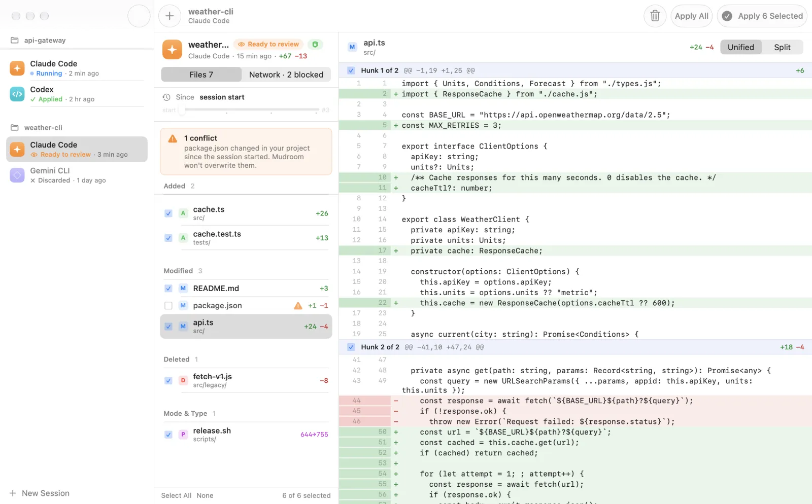The width and height of the screenshot is (812, 504).
Task: Click the Gemini CLI session icon
Action: point(17,175)
